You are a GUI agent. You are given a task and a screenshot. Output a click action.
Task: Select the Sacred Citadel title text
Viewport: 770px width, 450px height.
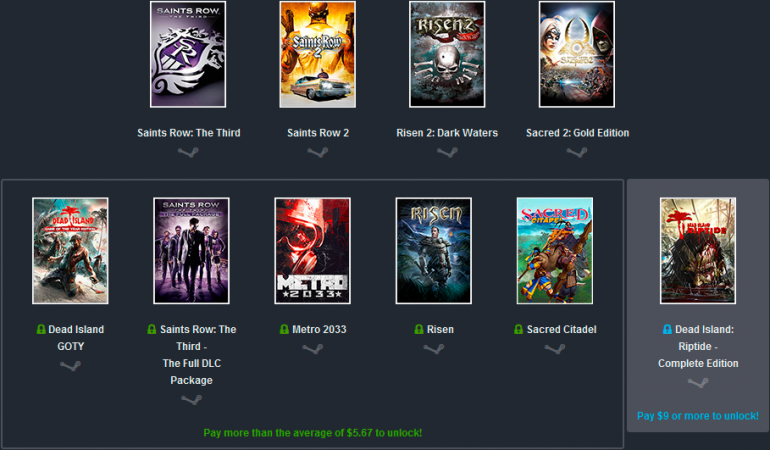click(x=561, y=329)
